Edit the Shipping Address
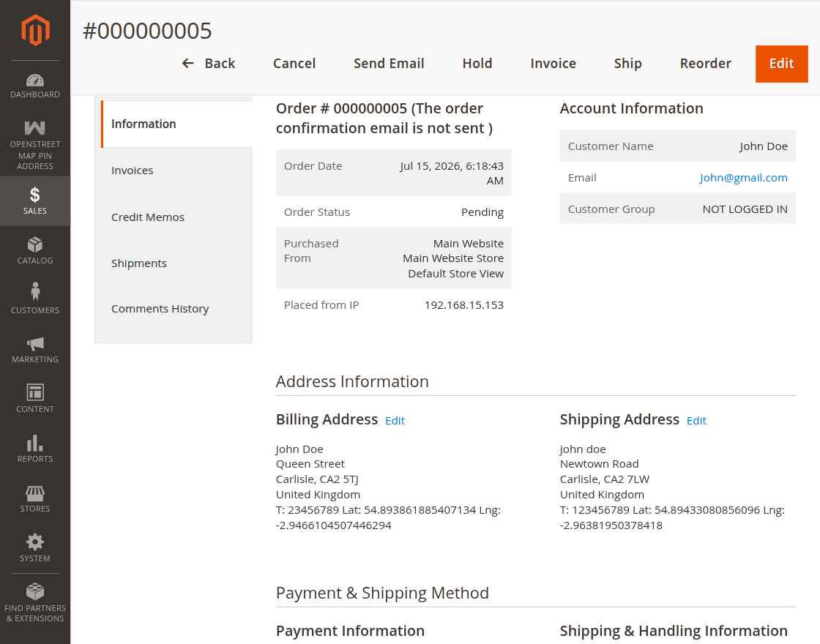Screen dimensions: 820x644 696,421
